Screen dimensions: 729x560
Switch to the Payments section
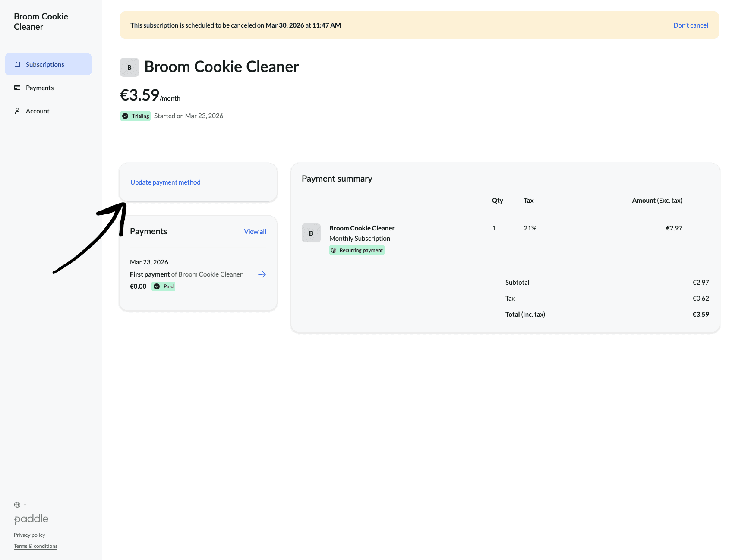(x=40, y=88)
